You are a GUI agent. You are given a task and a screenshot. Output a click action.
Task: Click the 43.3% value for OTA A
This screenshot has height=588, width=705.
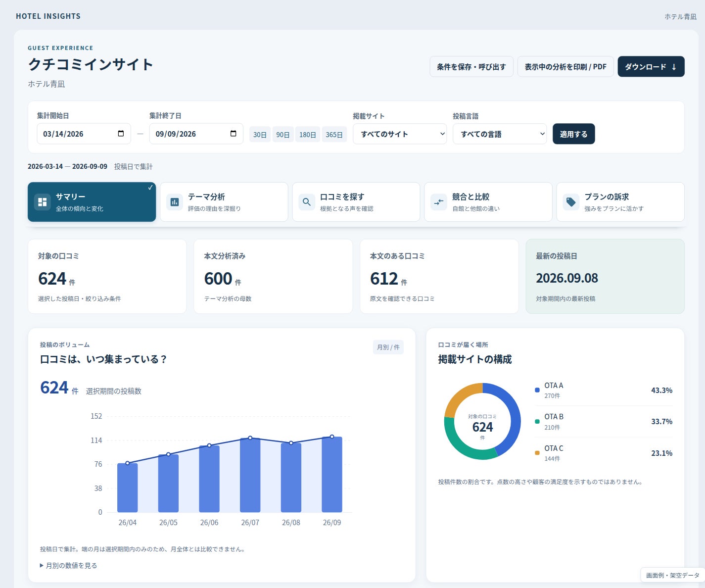coord(661,390)
